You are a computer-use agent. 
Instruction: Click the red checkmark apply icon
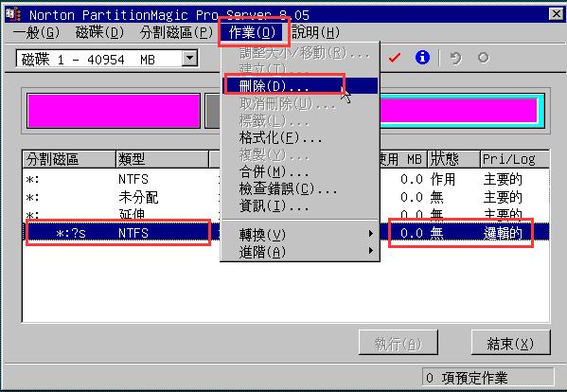click(394, 58)
